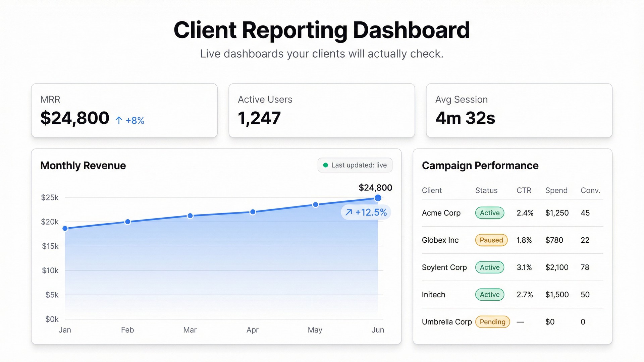The width and height of the screenshot is (644, 362).
Task: Select the Monthly Revenue panel header
Action: [x=83, y=165]
